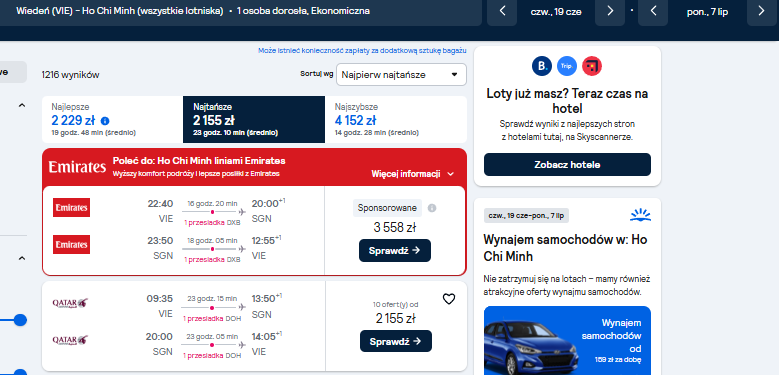Click the Trip.com round logo
The height and width of the screenshot is (375, 779).
point(567,66)
